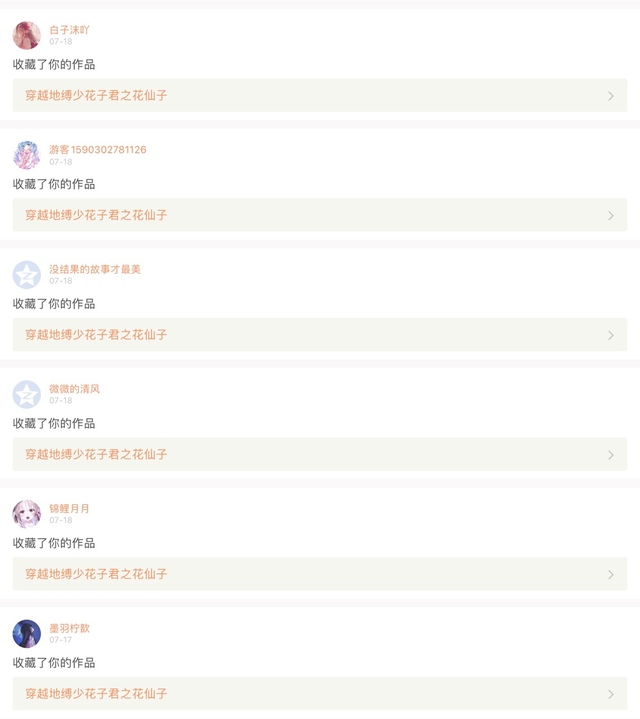Click username 白子沫吖
Screen dimensions: 640x719
pyautogui.click(x=69, y=30)
